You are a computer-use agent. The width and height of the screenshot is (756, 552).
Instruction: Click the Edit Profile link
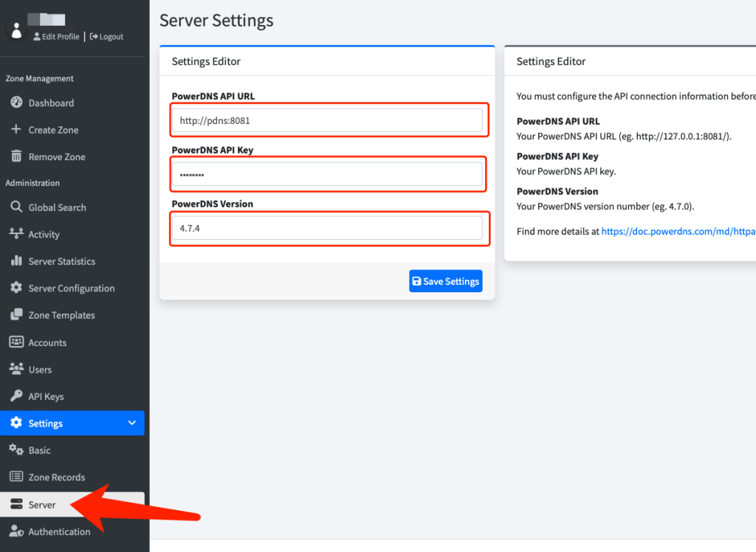pos(57,37)
